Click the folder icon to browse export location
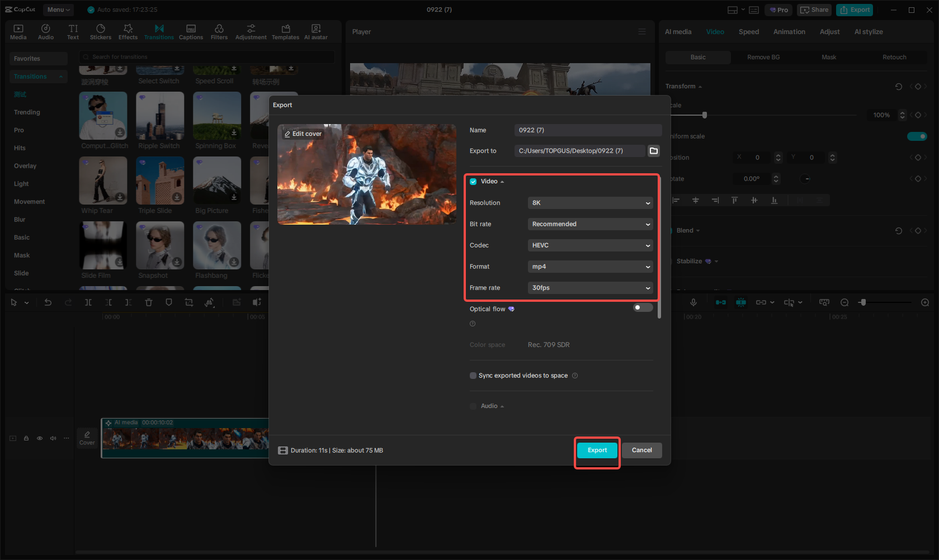This screenshot has width=939, height=560. coord(654,151)
